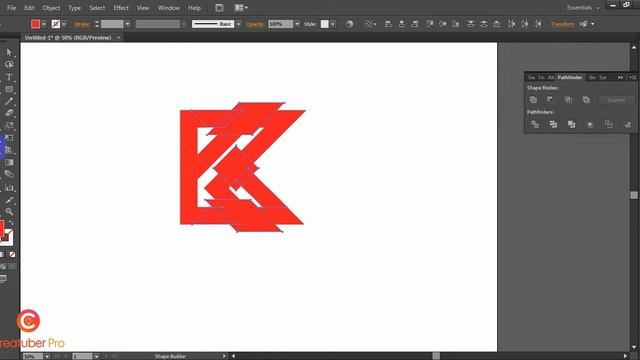Image resolution: width=640 pixels, height=360 pixels.
Task: Open graphic Style dropdown
Action: tap(333, 24)
